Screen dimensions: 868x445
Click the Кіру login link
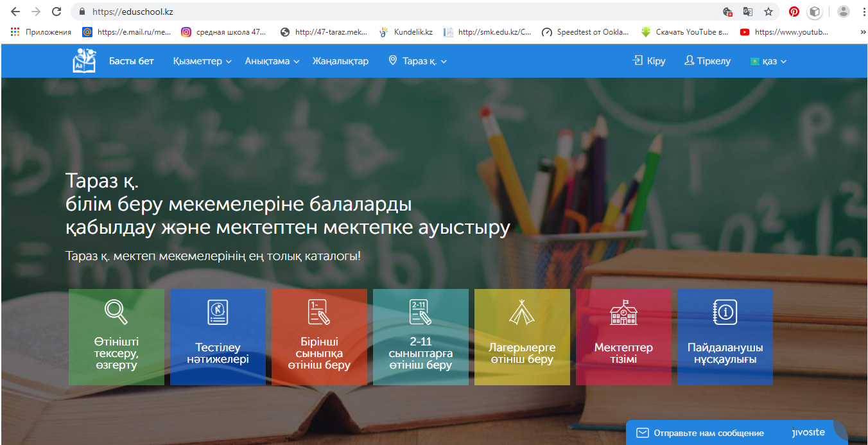tap(649, 61)
